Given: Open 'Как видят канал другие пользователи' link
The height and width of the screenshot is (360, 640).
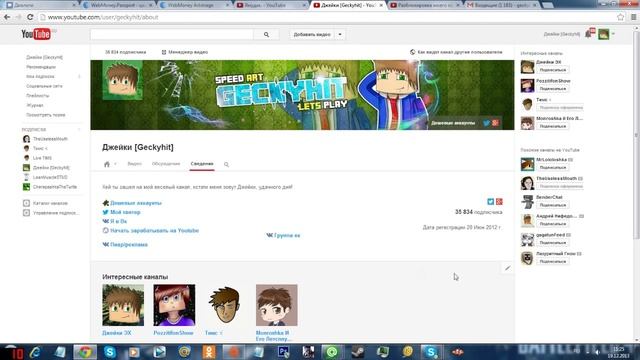Looking at the screenshot, I should click(456, 52).
